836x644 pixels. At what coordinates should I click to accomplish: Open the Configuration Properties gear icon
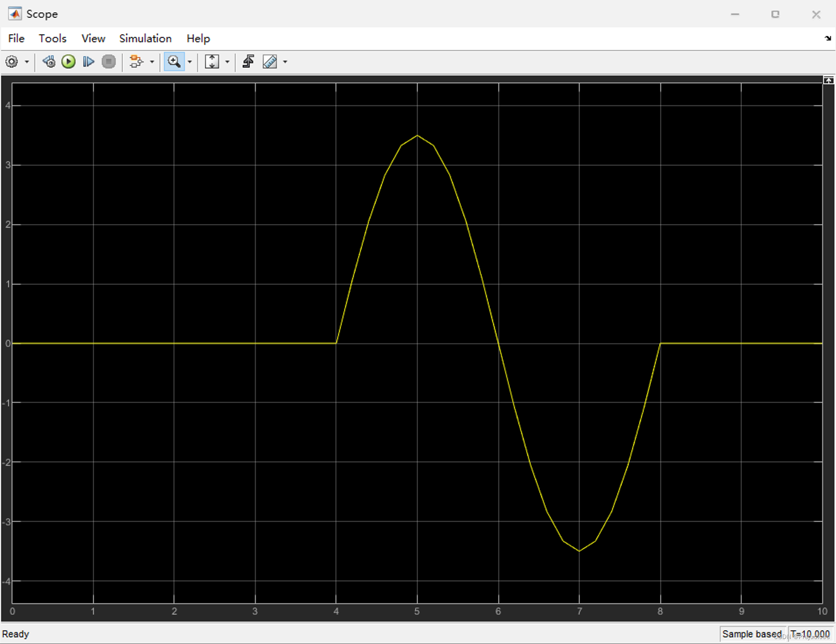[x=12, y=62]
